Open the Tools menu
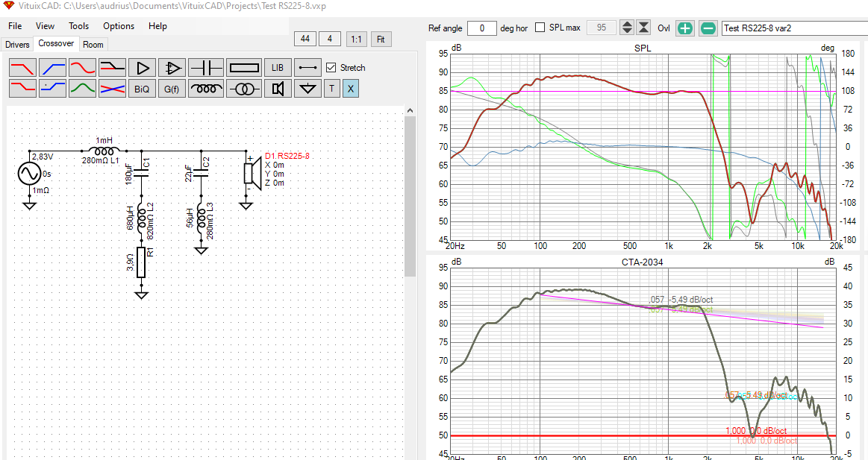The image size is (868, 460). (78, 26)
